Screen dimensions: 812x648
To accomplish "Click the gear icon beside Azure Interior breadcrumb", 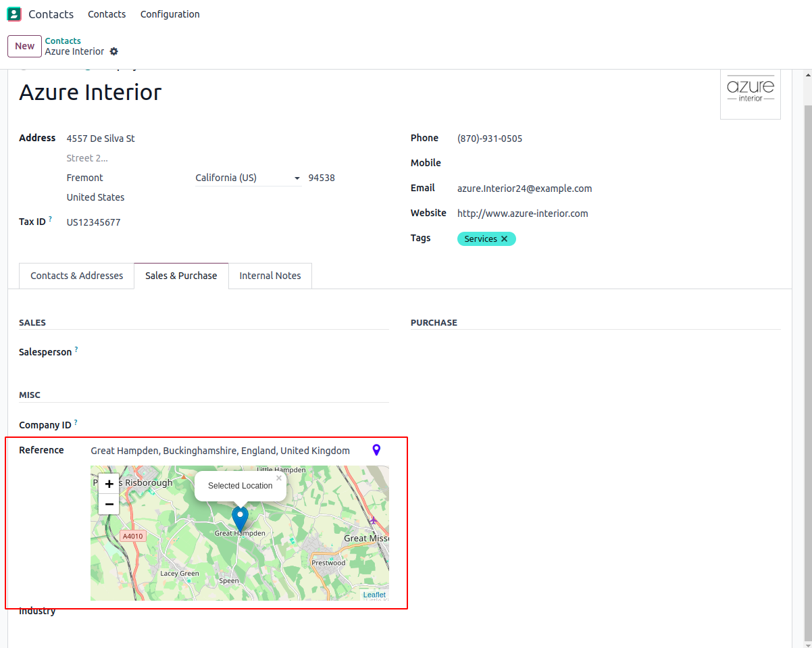I will click(113, 51).
